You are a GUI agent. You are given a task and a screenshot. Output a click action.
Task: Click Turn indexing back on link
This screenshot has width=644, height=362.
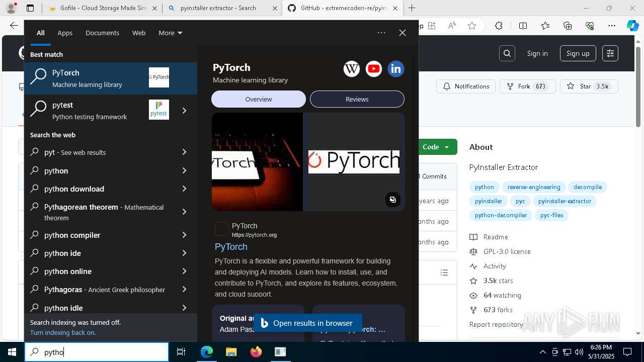[x=63, y=332]
